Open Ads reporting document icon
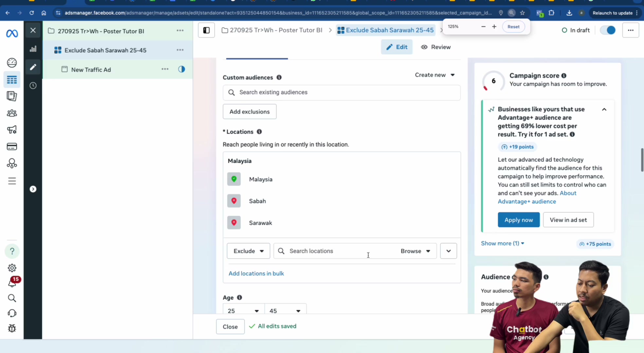Viewport: 644px width, 353px height. click(x=12, y=96)
